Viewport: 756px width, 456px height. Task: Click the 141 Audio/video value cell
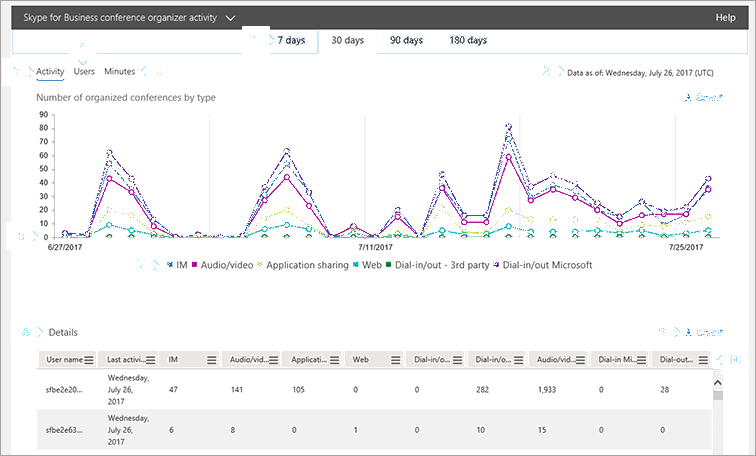(x=237, y=389)
